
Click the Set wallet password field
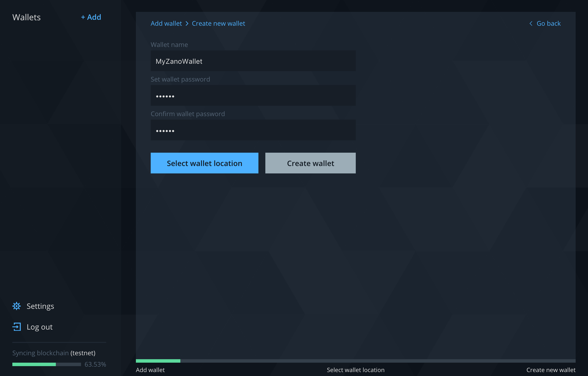coord(253,96)
